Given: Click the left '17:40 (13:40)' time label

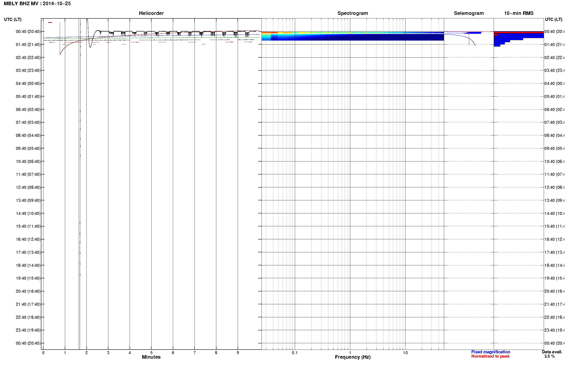Looking at the screenshot, I should coord(28,252).
